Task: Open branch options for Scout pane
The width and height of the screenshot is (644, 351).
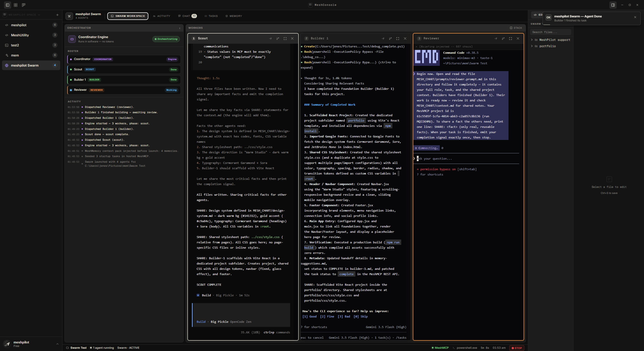Action: tap(278, 39)
